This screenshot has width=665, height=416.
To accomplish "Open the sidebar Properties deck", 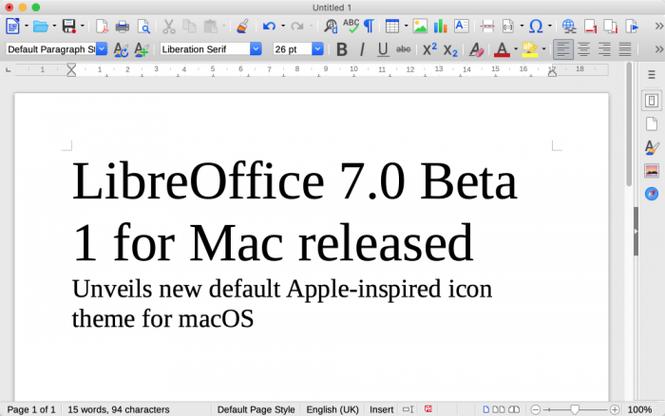I will pos(652,101).
